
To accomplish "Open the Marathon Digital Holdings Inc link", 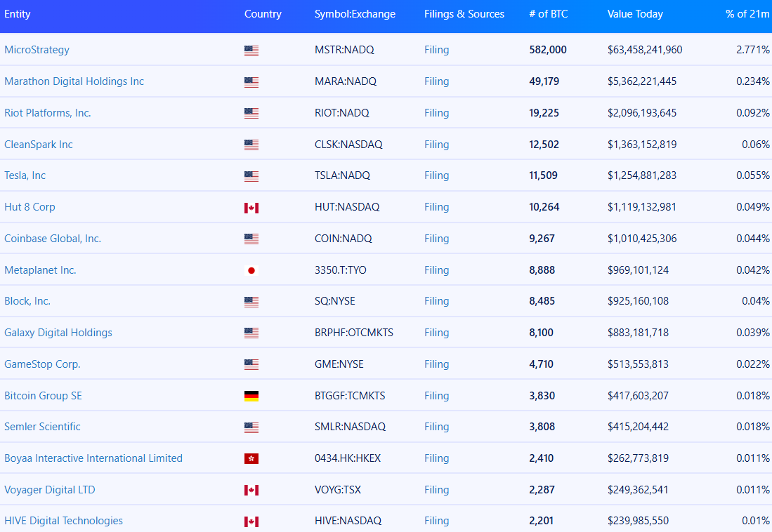I will 74,81.
